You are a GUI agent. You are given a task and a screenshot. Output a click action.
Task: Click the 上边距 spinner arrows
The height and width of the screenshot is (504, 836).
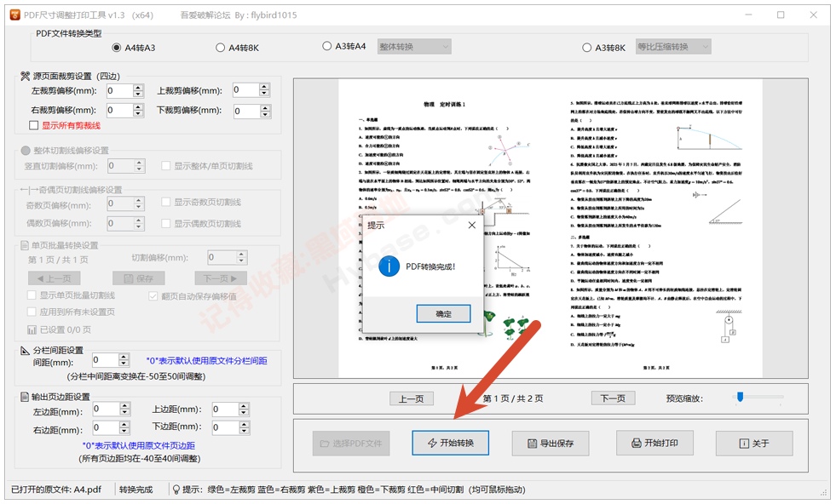coord(244,409)
